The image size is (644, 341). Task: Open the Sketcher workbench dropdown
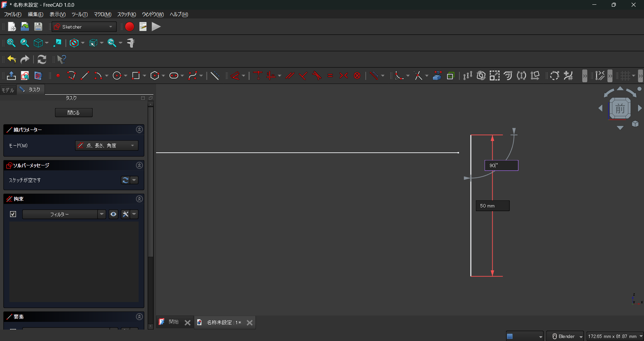[84, 27]
